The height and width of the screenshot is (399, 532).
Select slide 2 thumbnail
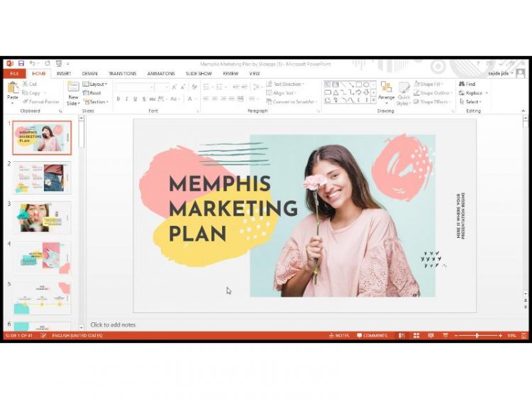point(42,178)
